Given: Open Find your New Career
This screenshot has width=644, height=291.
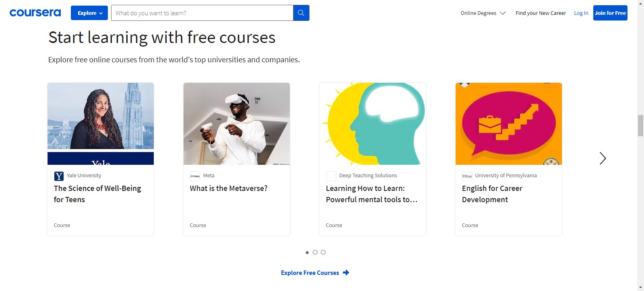Looking at the screenshot, I should [541, 13].
